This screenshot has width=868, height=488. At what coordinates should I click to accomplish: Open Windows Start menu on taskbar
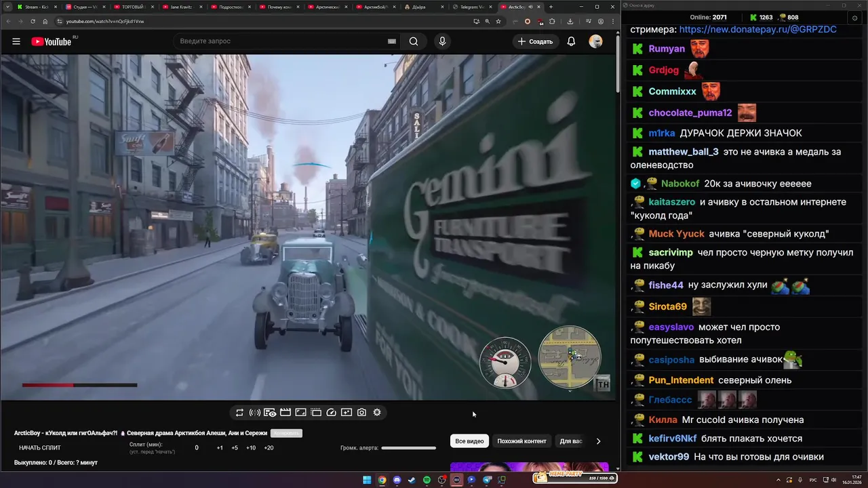367,480
